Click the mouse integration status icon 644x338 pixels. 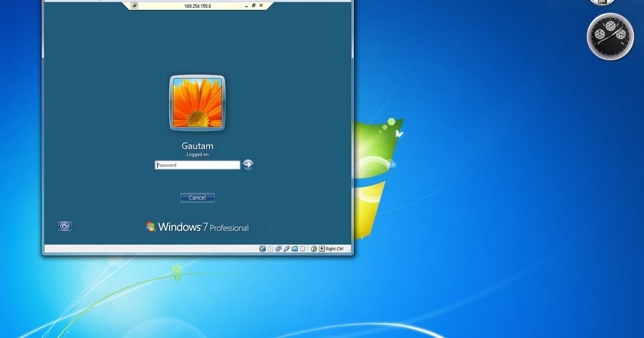(x=314, y=249)
